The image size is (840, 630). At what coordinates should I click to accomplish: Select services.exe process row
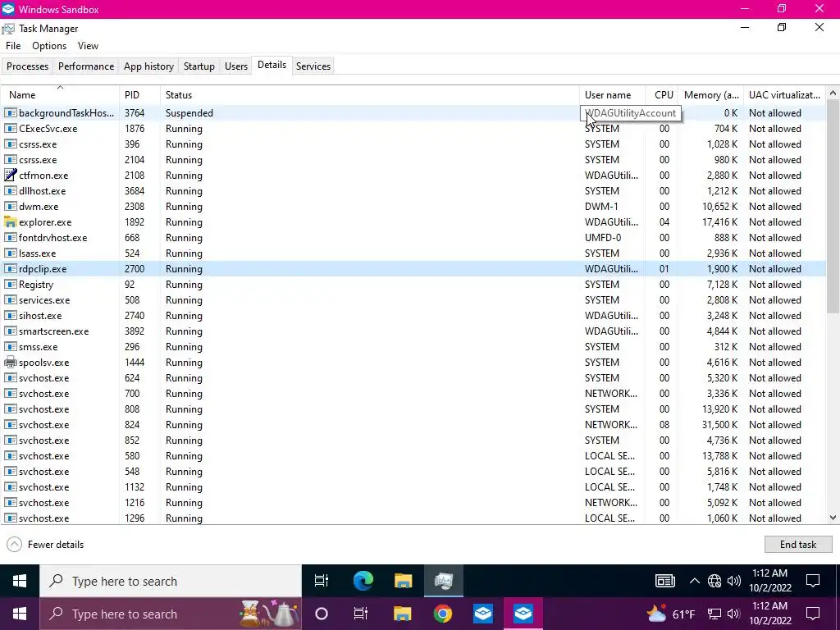point(413,300)
